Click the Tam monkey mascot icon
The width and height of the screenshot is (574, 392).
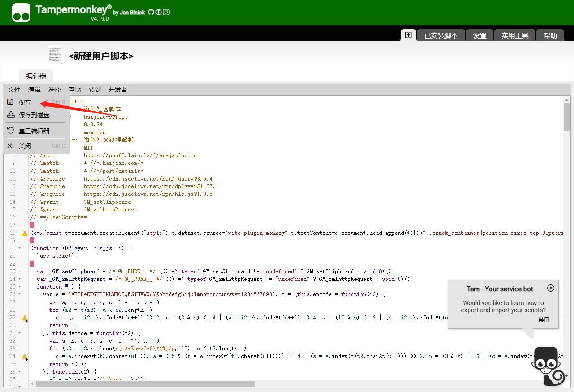coord(548,366)
